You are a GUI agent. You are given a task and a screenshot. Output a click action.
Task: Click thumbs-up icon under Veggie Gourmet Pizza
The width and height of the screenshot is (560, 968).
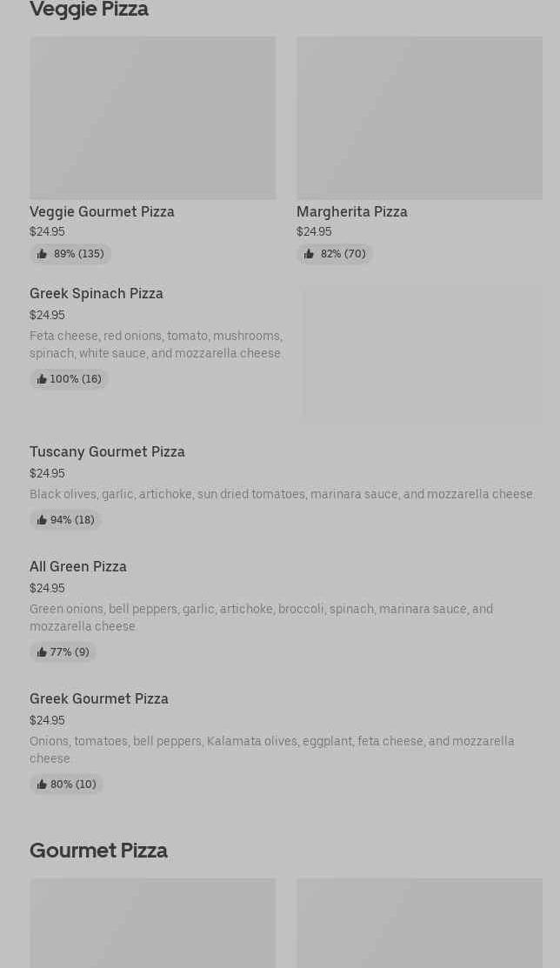[42, 254]
